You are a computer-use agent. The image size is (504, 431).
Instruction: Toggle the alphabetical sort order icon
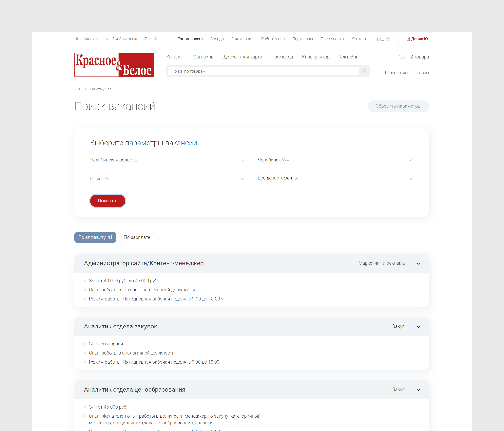[110, 237]
